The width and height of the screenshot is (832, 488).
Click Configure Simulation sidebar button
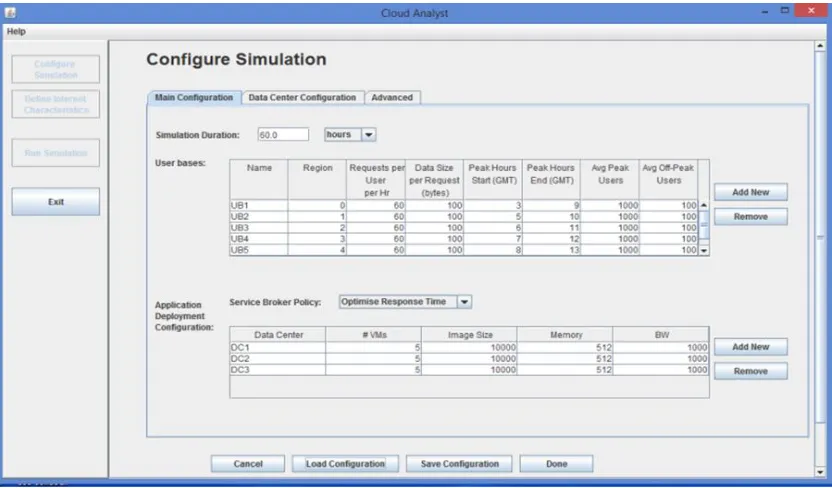pyautogui.click(x=56, y=69)
